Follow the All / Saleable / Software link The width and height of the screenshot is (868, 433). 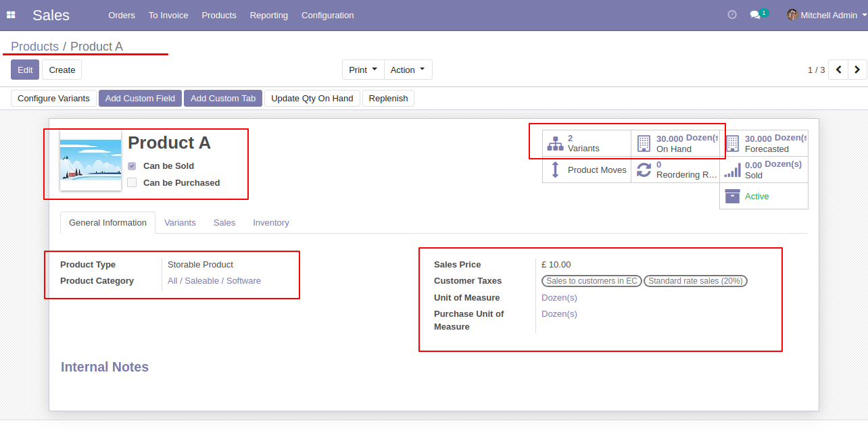pos(214,280)
